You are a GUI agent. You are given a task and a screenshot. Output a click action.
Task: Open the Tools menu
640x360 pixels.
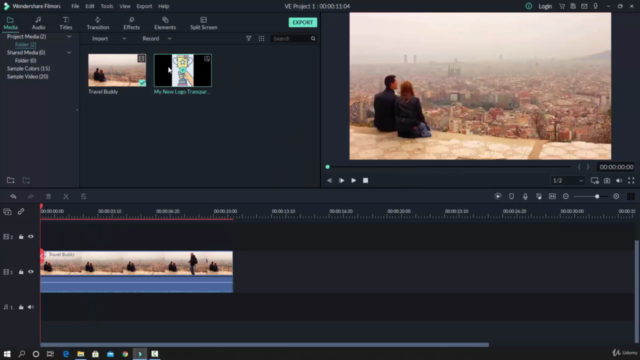(x=107, y=6)
